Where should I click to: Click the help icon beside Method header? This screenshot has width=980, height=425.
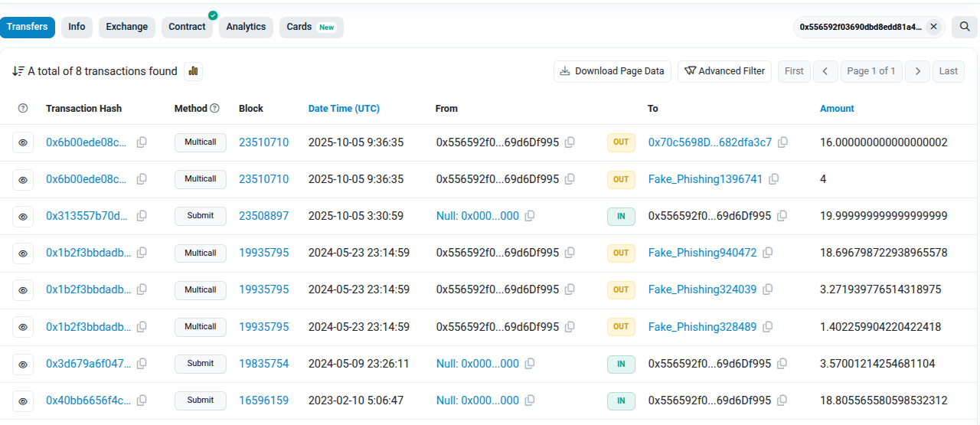coord(214,109)
